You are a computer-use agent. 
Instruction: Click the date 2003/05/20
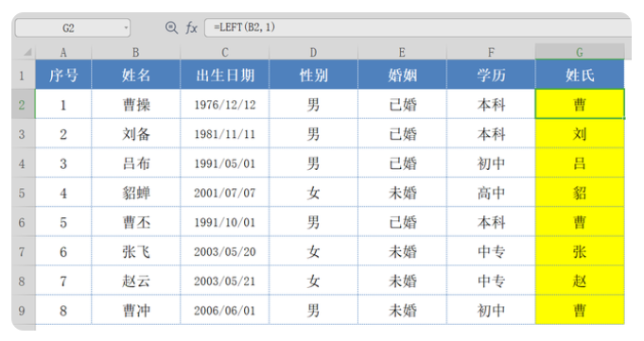pos(225,251)
